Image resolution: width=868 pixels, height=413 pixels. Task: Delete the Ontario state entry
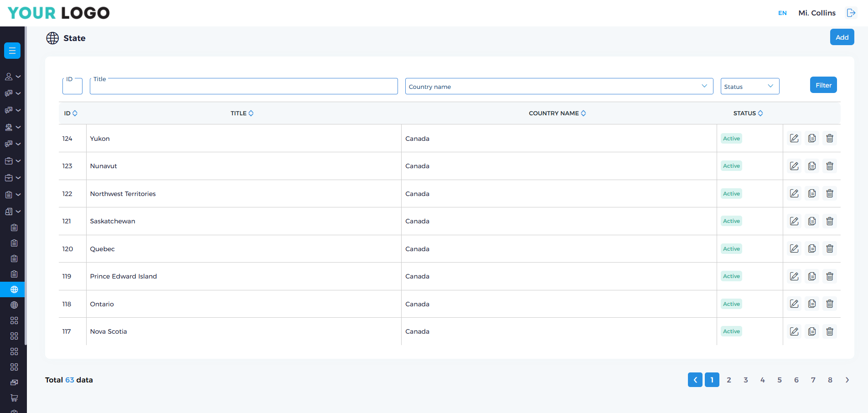click(x=830, y=304)
